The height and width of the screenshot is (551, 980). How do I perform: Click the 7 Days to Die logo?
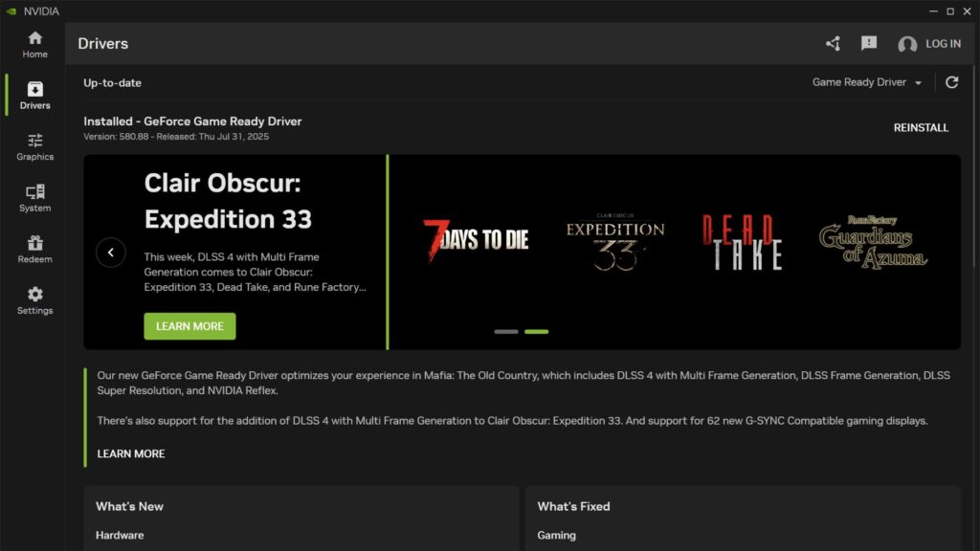[x=476, y=239]
